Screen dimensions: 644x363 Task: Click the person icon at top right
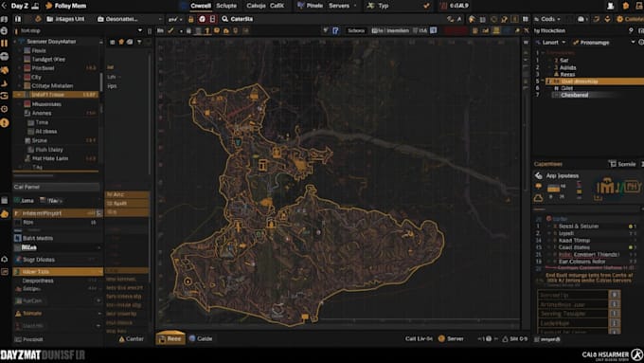click(610, 6)
